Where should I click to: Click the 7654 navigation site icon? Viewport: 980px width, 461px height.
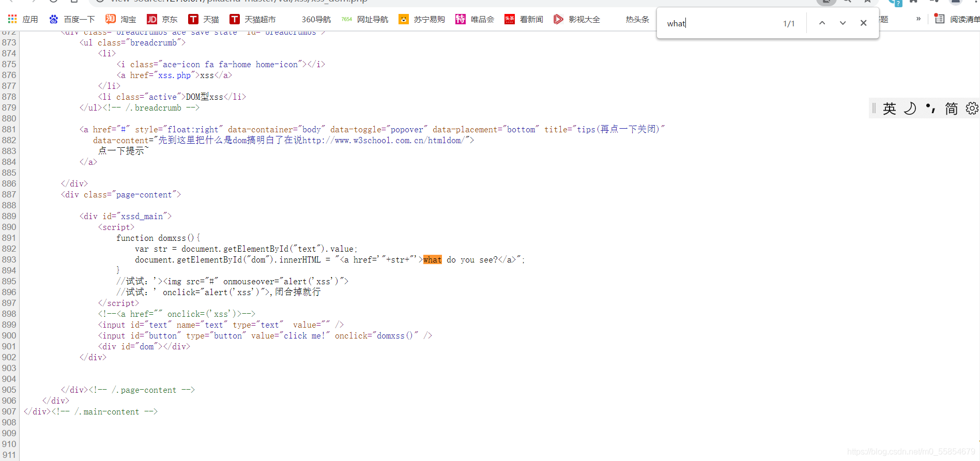tap(347, 19)
